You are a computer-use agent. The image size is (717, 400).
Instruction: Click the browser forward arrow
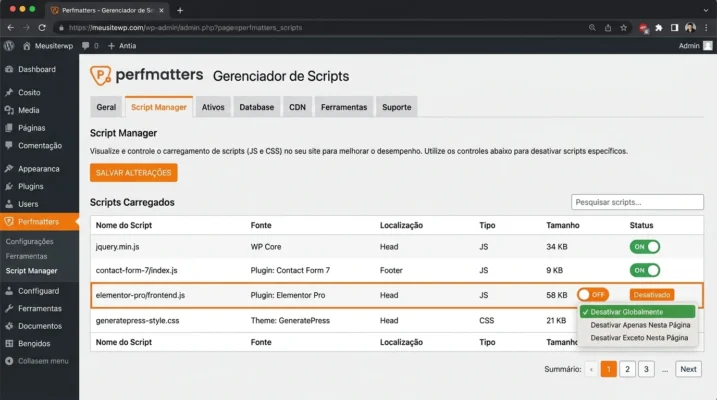[26, 27]
